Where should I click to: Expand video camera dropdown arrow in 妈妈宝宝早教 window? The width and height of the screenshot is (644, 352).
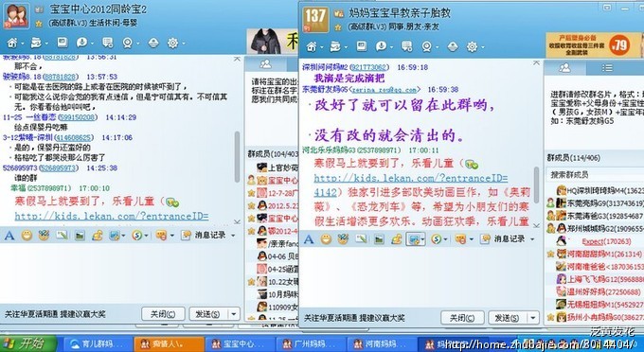point(437,47)
